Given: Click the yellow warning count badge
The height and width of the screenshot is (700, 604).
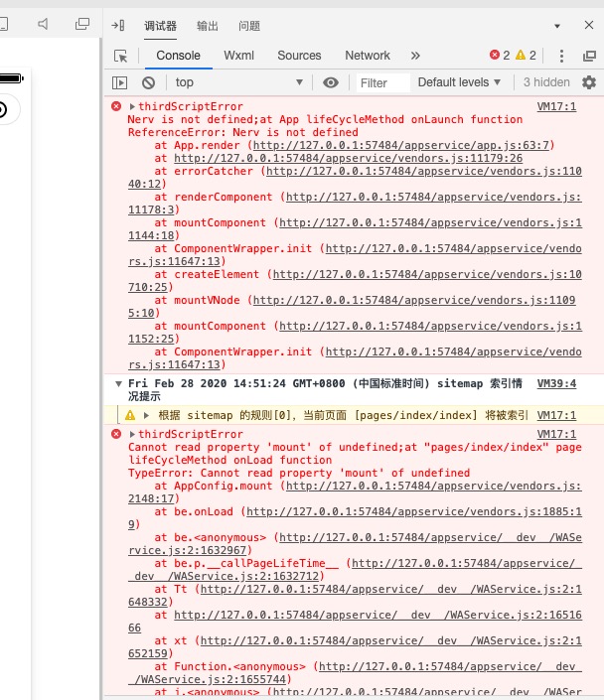Looking at the screenshot, I should coord(526,55).
